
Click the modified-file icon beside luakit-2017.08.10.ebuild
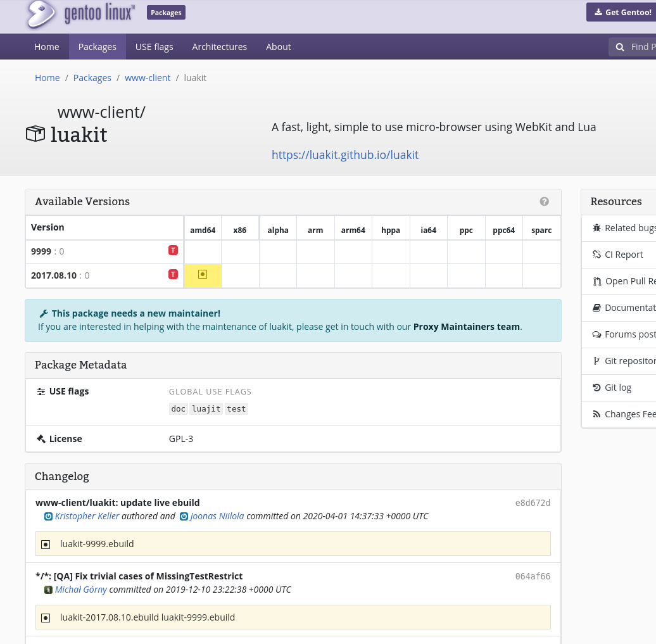pyautogui.click(x=46, y=618)
